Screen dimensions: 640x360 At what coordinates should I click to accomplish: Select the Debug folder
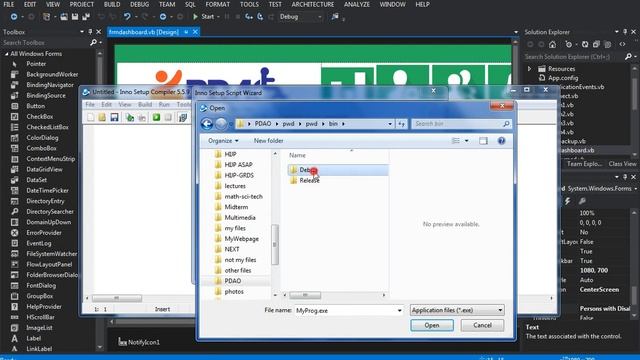click(338, 170)
